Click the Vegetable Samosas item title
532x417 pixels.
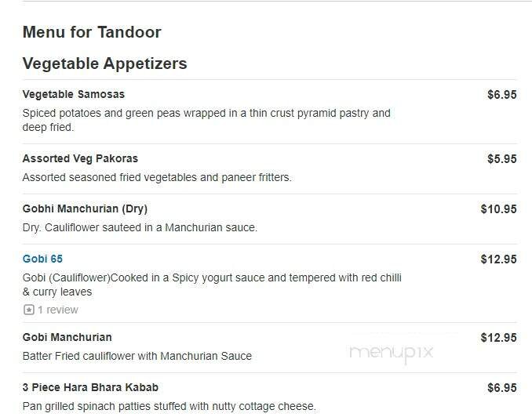74,94
